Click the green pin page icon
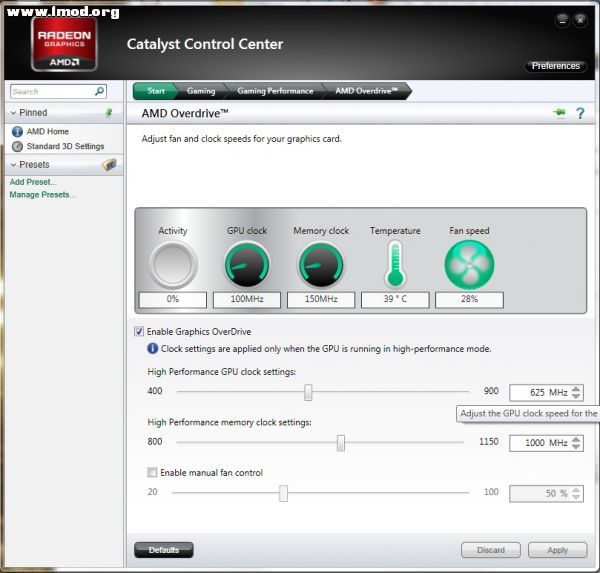The image size is (600, 573). (559, 114)
